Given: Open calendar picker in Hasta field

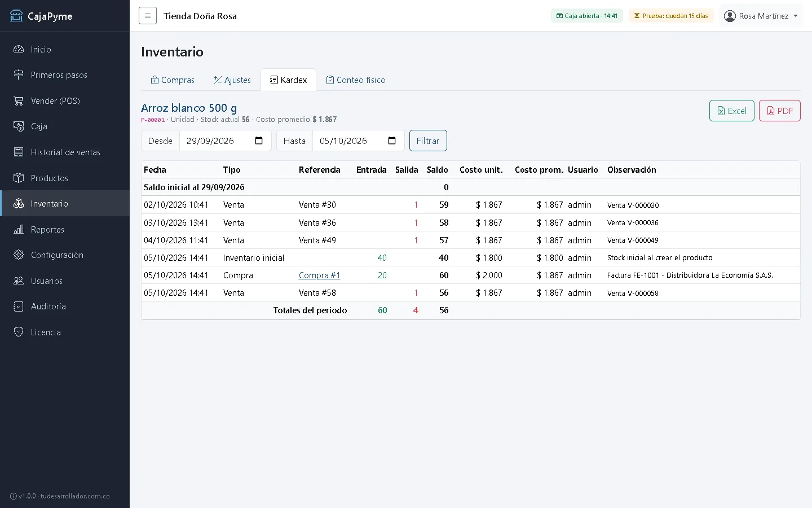Looking at the screenshot, I should pyautogui.click(x=392, y=141).
